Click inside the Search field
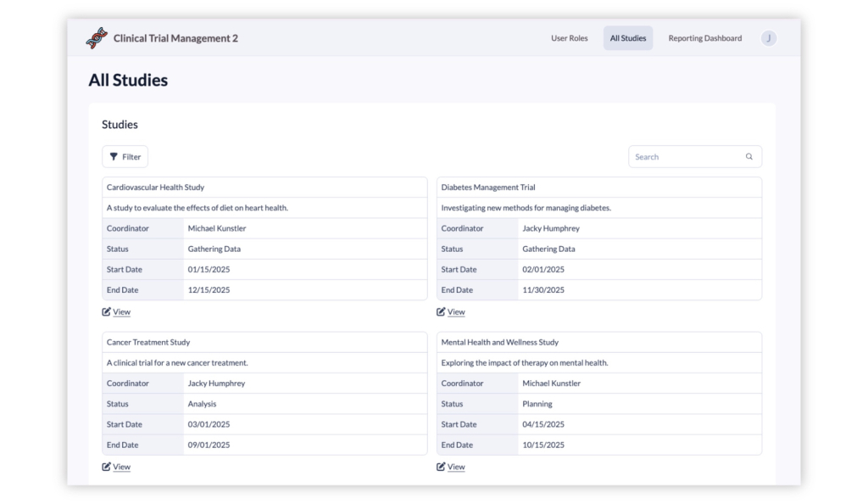This screenshot has width=868, height=504. 678,156
